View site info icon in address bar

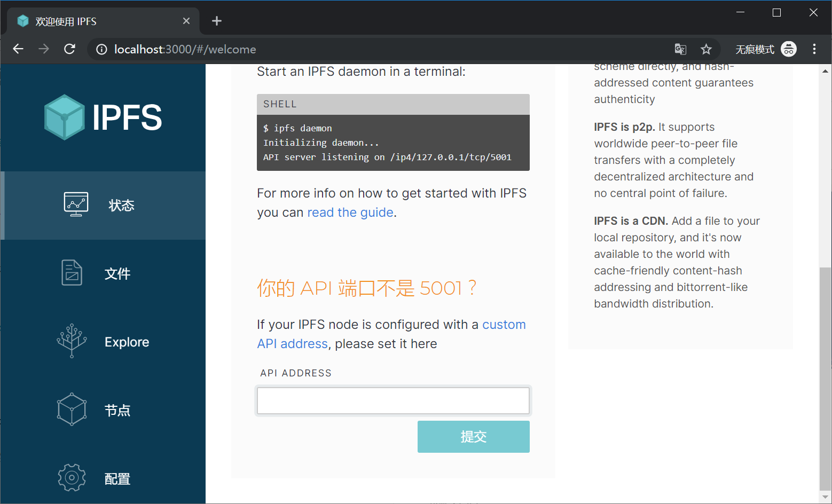coord(101,49)
